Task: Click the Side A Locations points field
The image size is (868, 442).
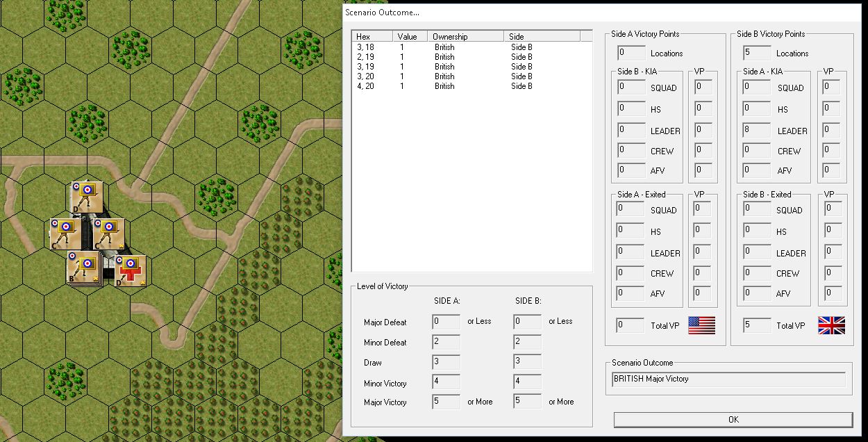Action: [631, 53]
